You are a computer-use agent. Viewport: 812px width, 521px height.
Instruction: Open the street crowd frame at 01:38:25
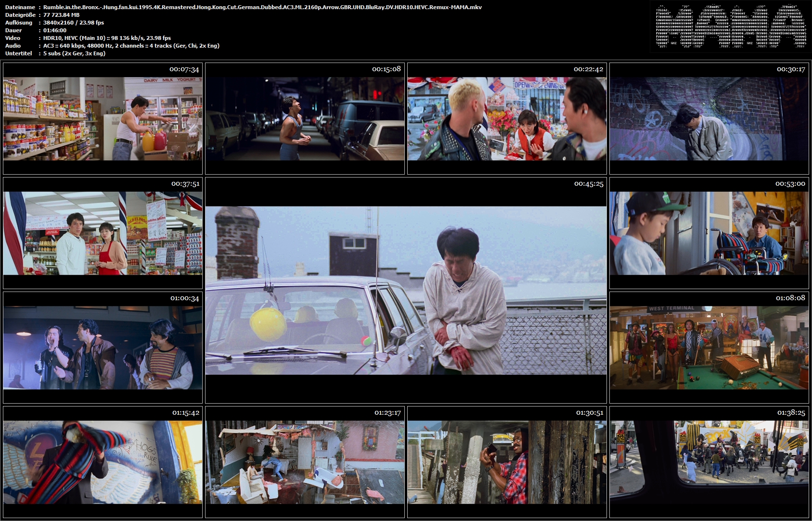[709, 462]
